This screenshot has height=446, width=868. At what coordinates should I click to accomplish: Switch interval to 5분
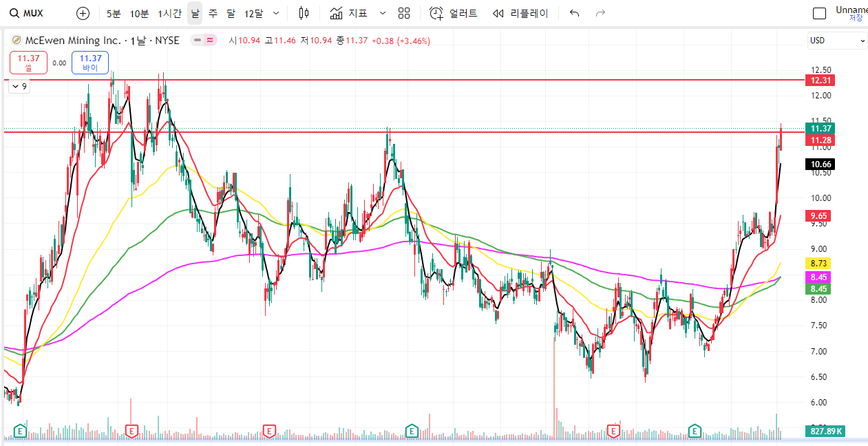click(114, 13)
